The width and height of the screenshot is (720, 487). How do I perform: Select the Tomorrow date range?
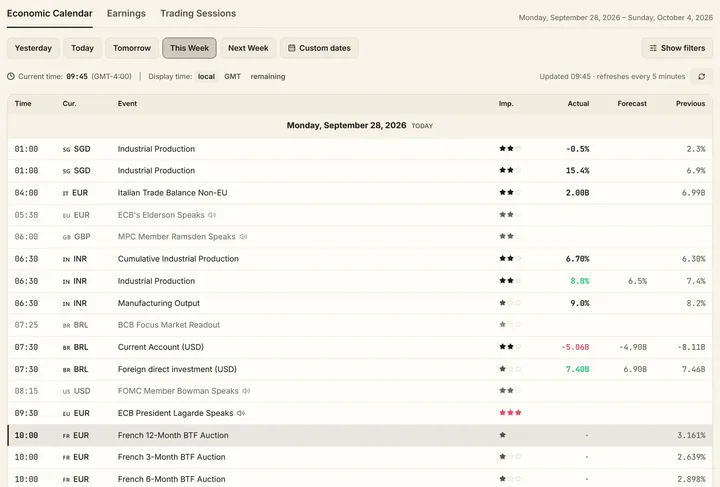pos(132,48)
